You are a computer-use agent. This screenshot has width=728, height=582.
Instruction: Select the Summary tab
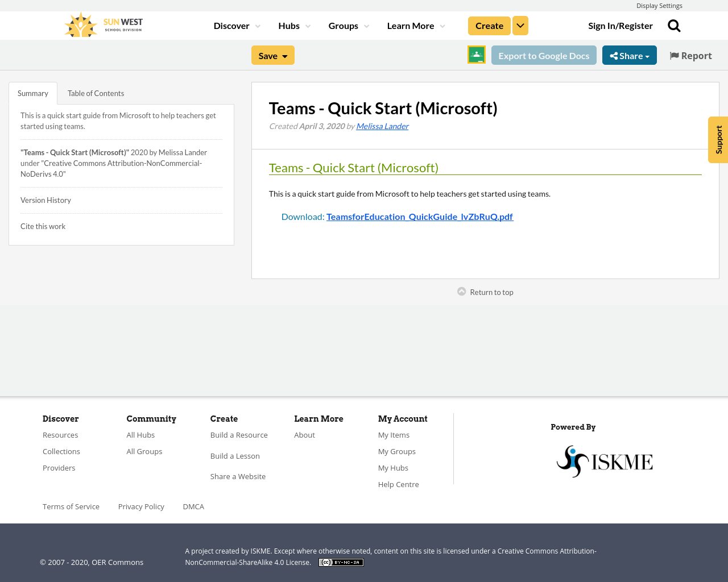coord(32,92)
